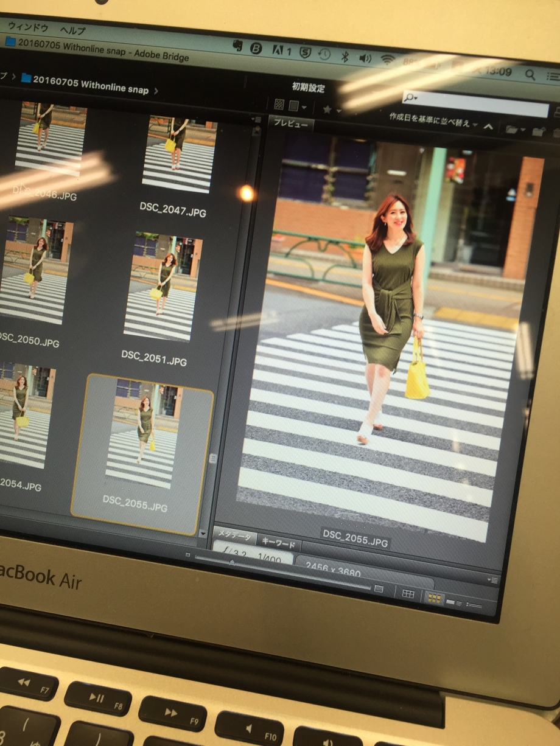560x746 pixels.
Task: Open the ウィンドウ menu
Action: pos(27,27)
